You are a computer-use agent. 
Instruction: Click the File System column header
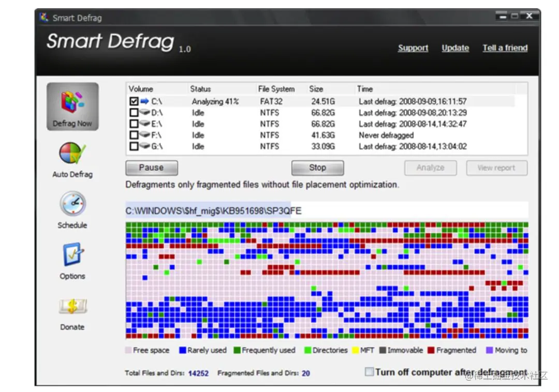point(276,89)
